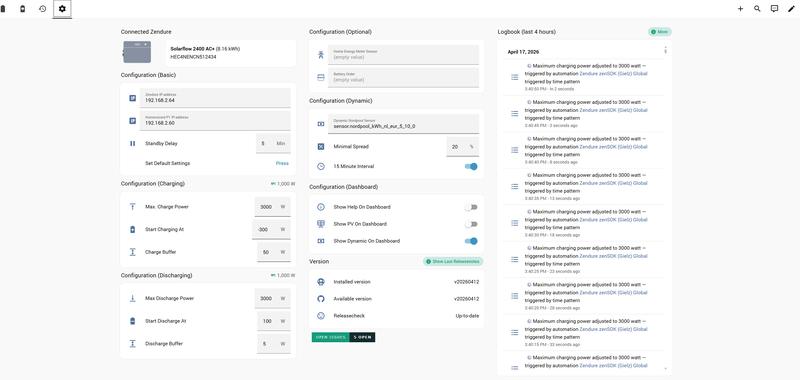Edit the Max Discharge Power value

pos(272,298)
